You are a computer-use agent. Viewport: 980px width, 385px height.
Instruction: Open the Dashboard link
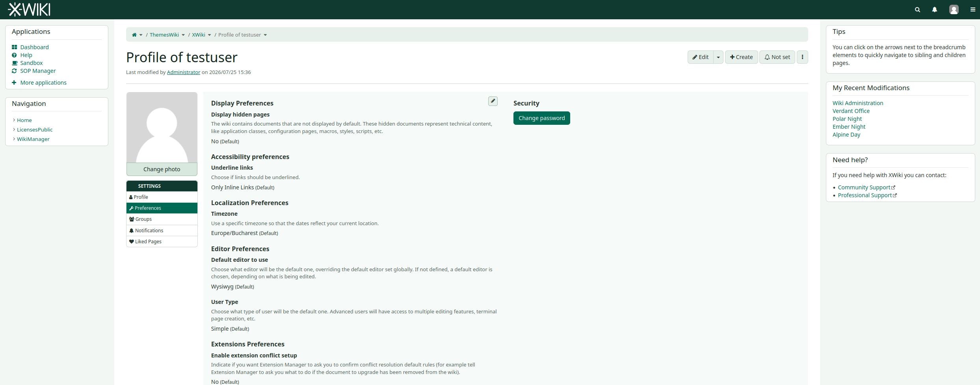(x=35, y=47)
